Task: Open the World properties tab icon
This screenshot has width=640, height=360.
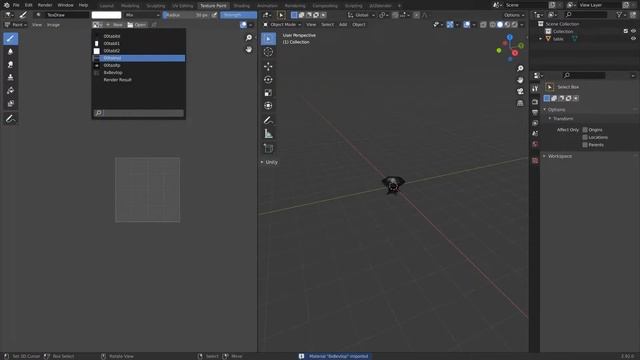Action: (x=535, y=144)
